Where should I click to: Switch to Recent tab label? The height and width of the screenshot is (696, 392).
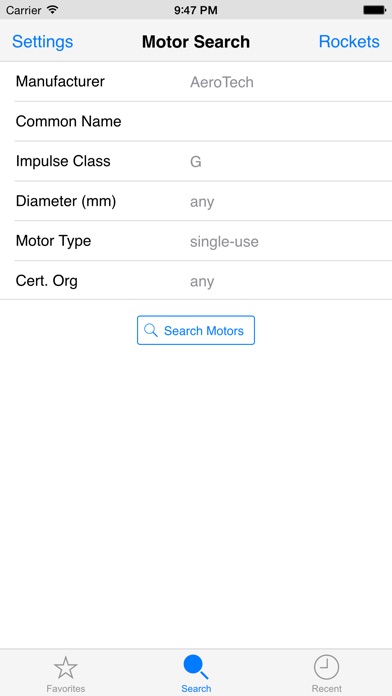click(326, 689)
